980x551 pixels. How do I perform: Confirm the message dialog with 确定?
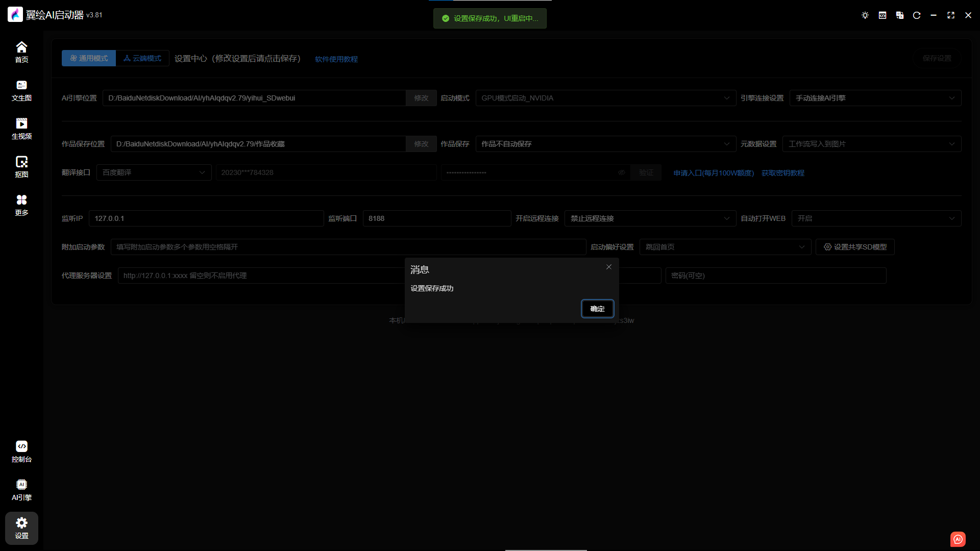[x=598, y=309]
